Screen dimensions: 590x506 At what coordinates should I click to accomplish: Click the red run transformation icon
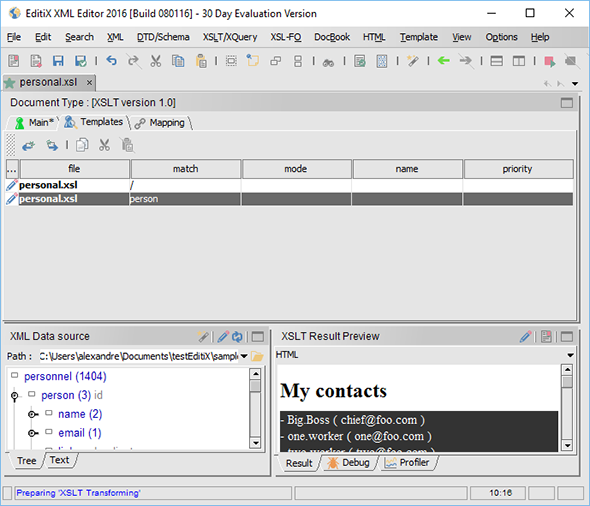pos(549,61)
